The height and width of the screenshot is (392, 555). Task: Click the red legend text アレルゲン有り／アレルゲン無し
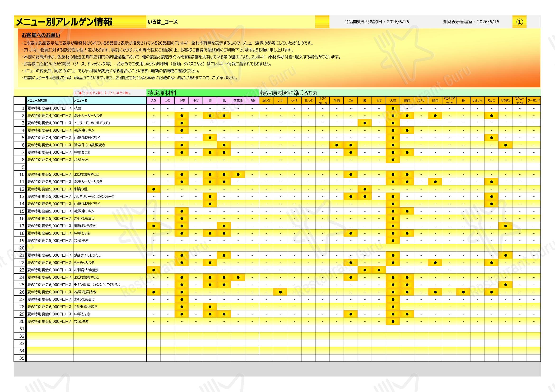coord(102,93)
